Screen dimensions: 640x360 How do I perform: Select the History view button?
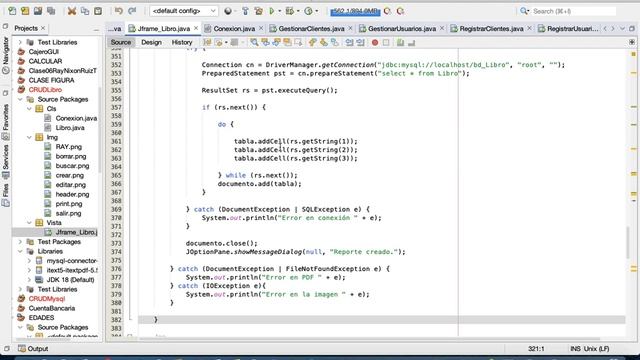pyautogui.click(x=182, y=42)
